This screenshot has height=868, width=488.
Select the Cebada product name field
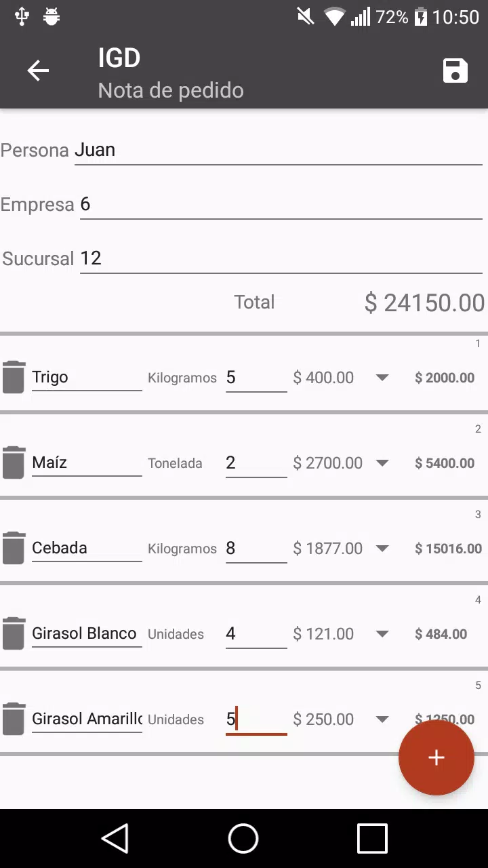[x=87, y=548]
